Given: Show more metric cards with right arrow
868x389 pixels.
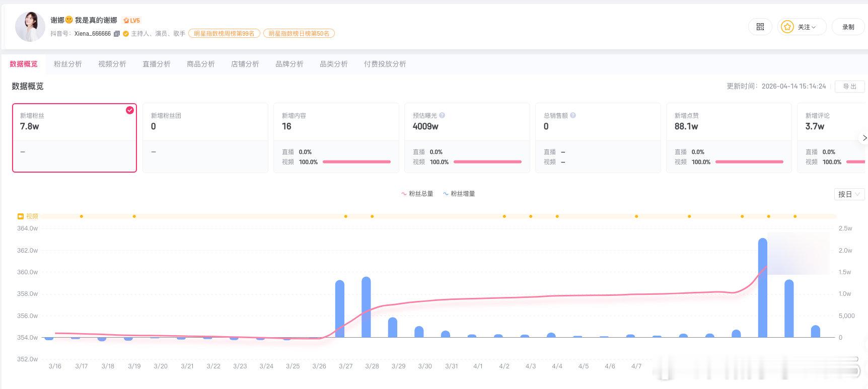Looking at the screenshot, I should tap(864, 138).
